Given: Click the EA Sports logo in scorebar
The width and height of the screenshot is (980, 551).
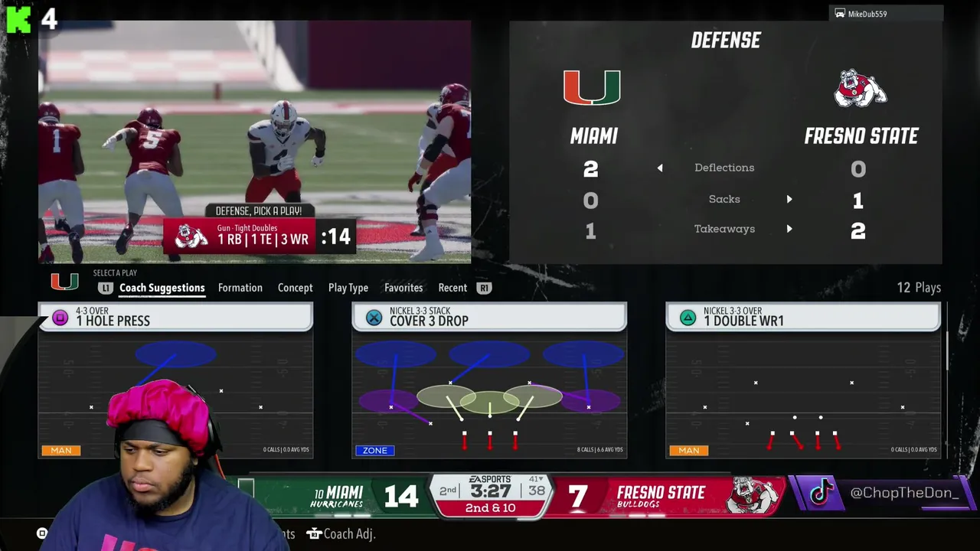Looking at the screenshot, I should pyautogui.click(x=490, y=480).
